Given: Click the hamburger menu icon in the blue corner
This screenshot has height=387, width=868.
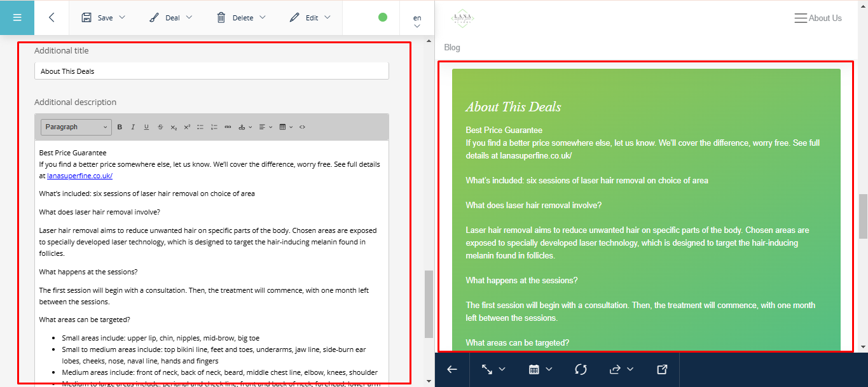Looking at the screenshot, I should pyautogui.click(x=17, y=17).
